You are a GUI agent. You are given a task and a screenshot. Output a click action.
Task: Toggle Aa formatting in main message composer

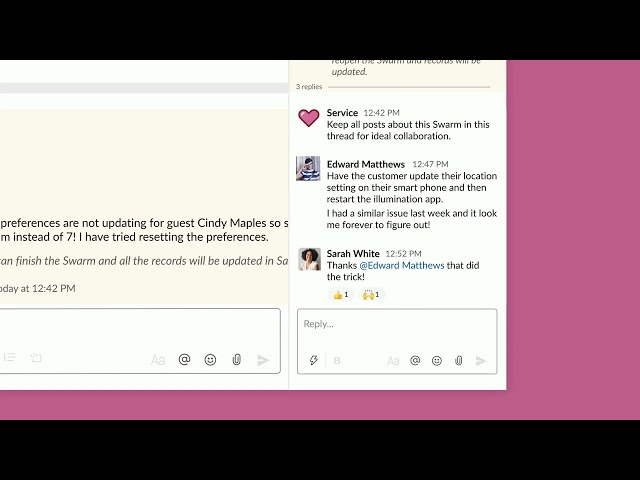158,360
